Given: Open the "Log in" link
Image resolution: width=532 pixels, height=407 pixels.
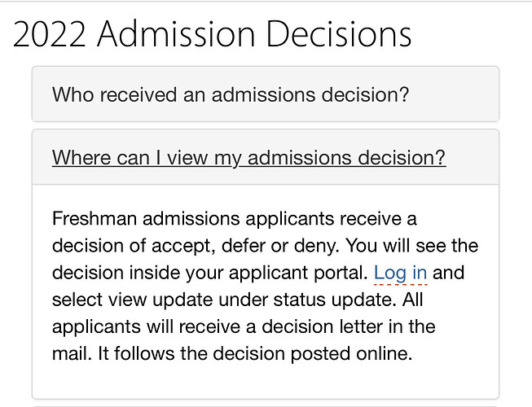Looking at the screenshot, I should click(400, 273).
